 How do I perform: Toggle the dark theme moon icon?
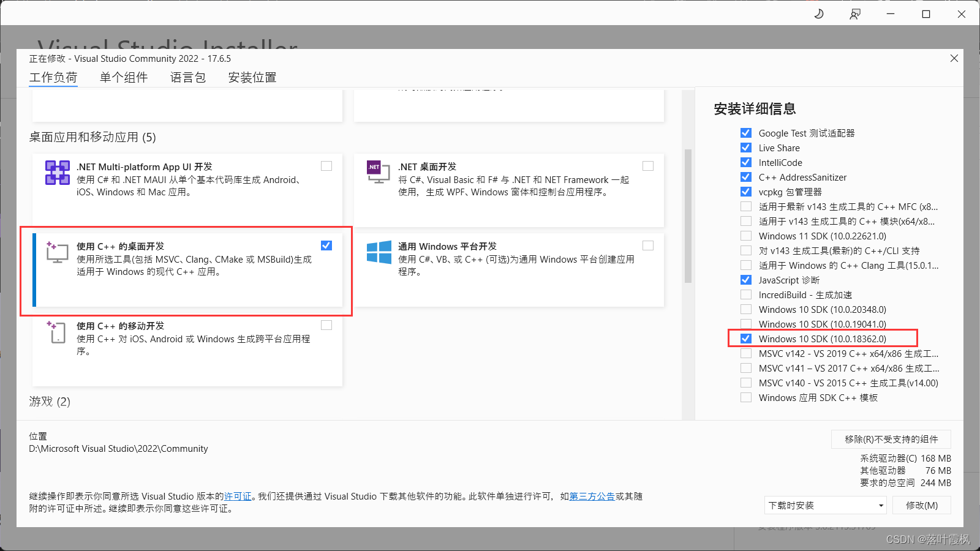[819, 13]
